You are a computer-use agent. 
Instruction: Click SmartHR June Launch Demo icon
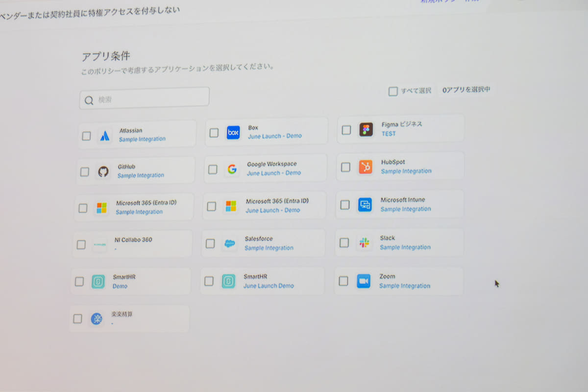[x=228, y=281]
